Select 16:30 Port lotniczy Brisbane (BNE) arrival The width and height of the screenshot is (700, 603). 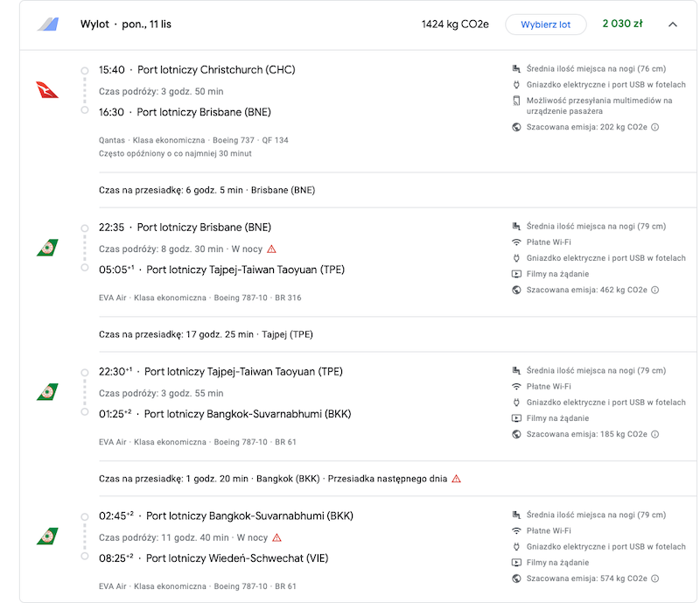[x=185, y=112]
